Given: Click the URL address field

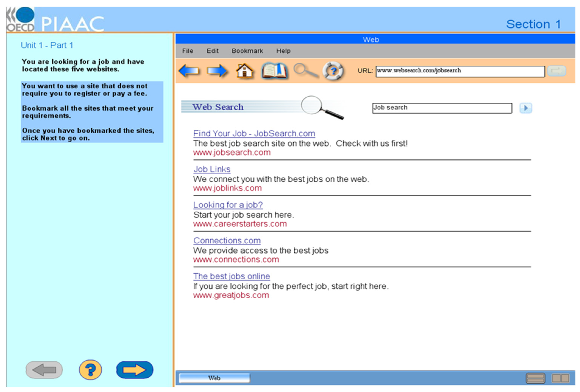Looking at the screenshot, I should tap(460, 71).
